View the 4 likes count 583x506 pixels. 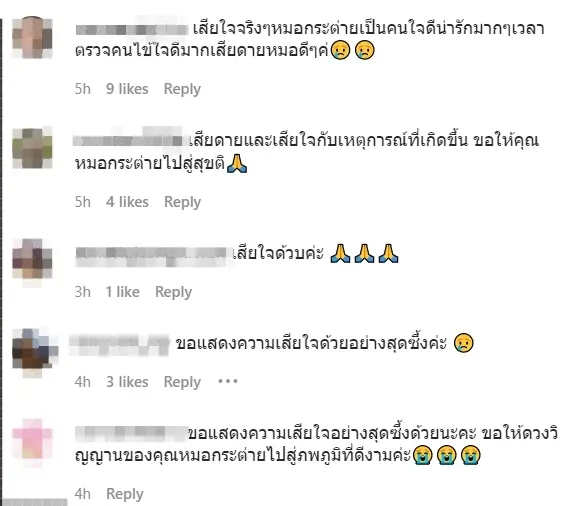pyautogui.click(x=127, y=202)
